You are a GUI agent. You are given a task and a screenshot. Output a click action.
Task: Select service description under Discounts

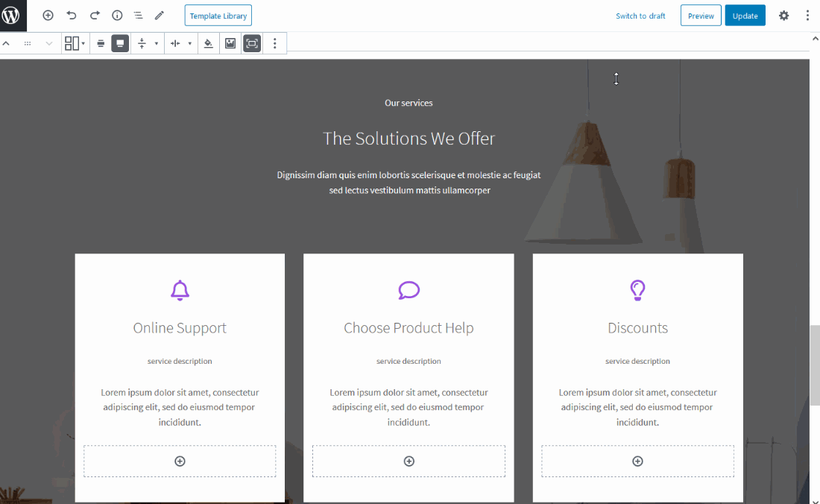[637, 362]
